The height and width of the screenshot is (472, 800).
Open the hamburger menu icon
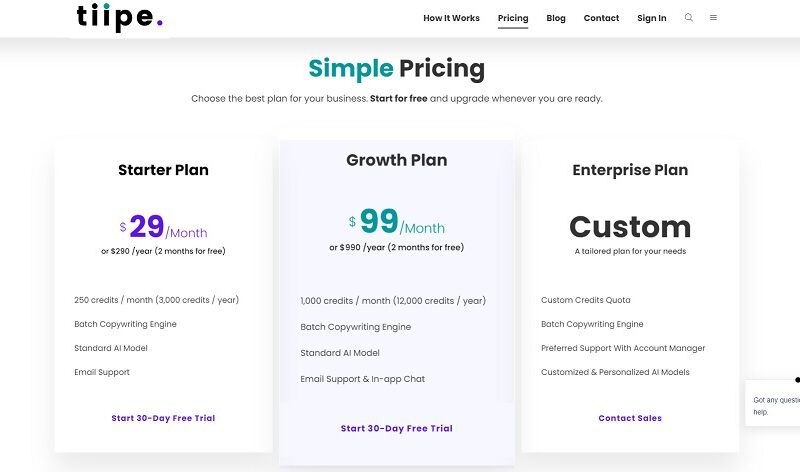[713, 18]
